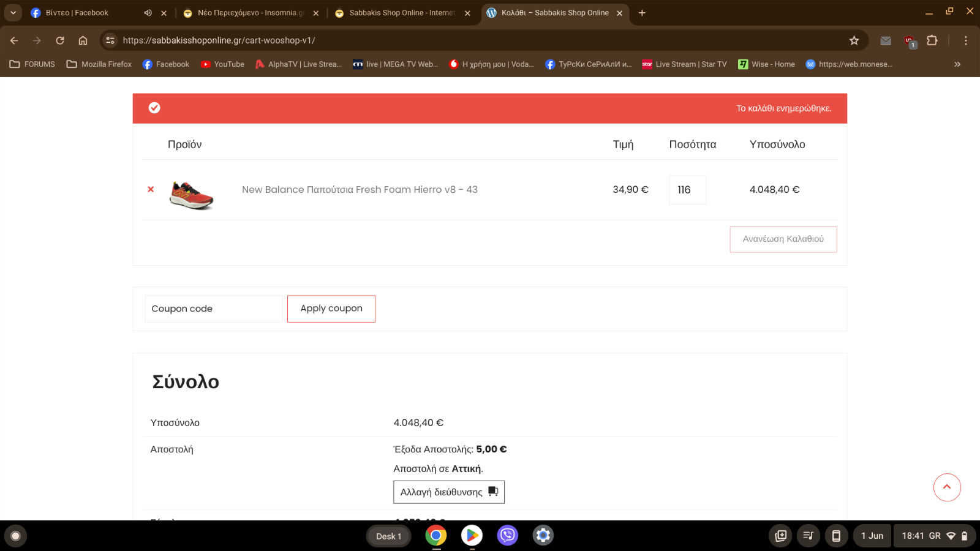The width and height of the screenshot is (980, 551).
Task: Close the Sabbakis Shop Online Internet tab
Action: [468, 13]
